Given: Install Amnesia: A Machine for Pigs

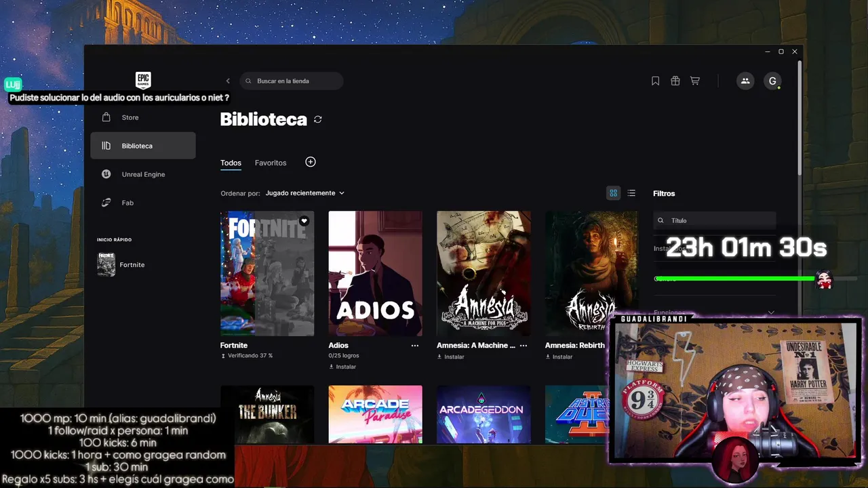Looking at the screenshot, I should coord(451,357).
